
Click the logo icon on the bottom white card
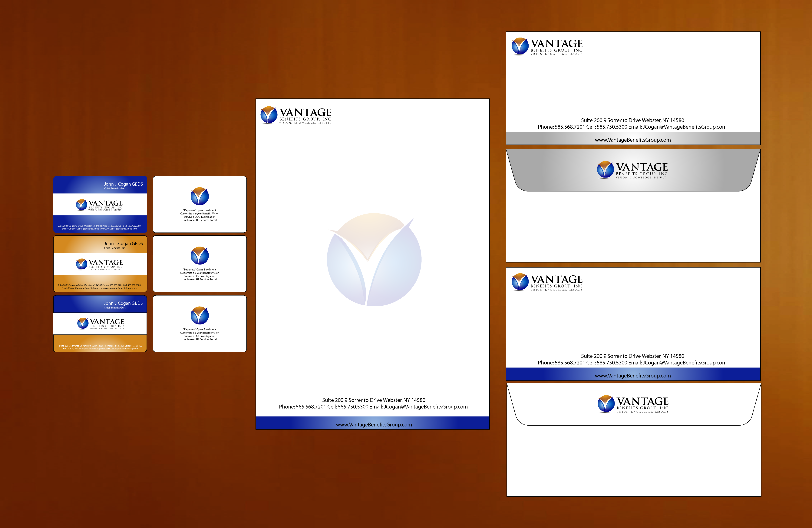[200, 315]
